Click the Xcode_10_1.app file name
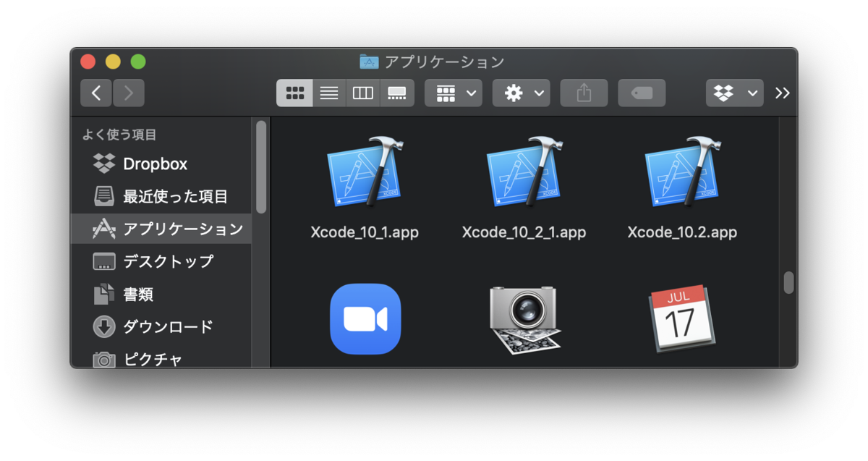 tap(365, 232)
